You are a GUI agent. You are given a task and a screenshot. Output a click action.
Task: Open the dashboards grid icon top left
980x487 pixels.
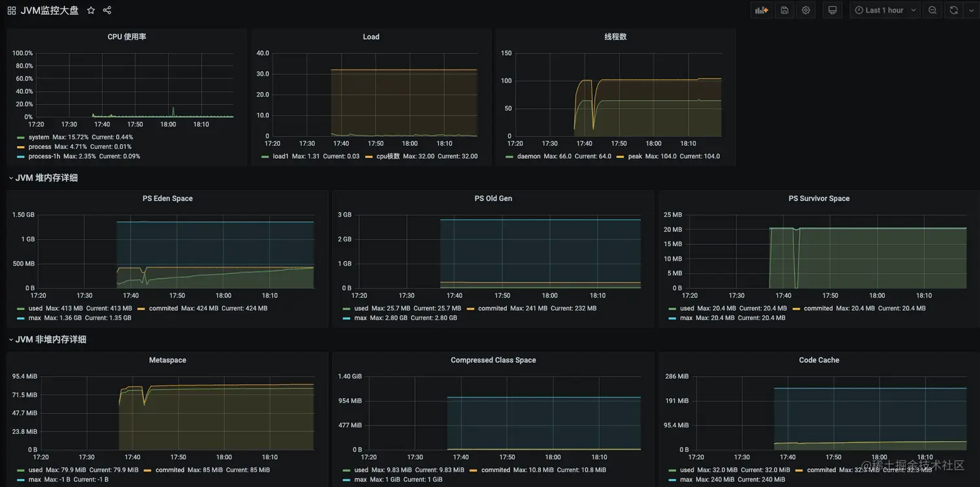9,10
